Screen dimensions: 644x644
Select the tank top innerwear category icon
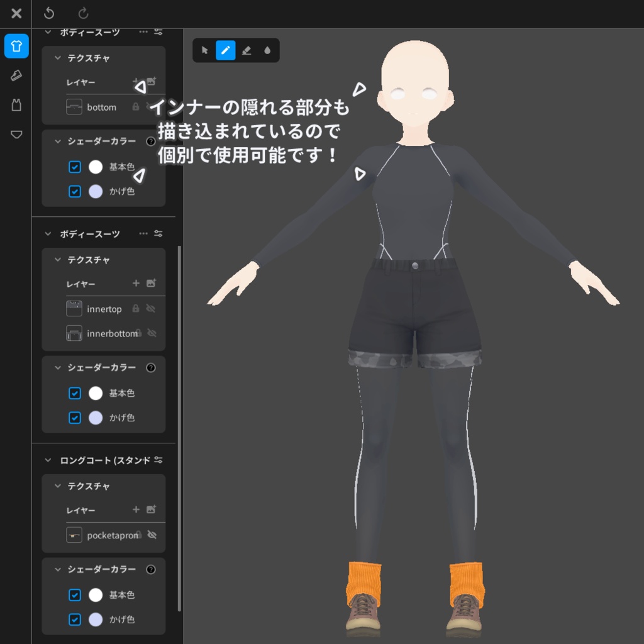pos(16,105)
